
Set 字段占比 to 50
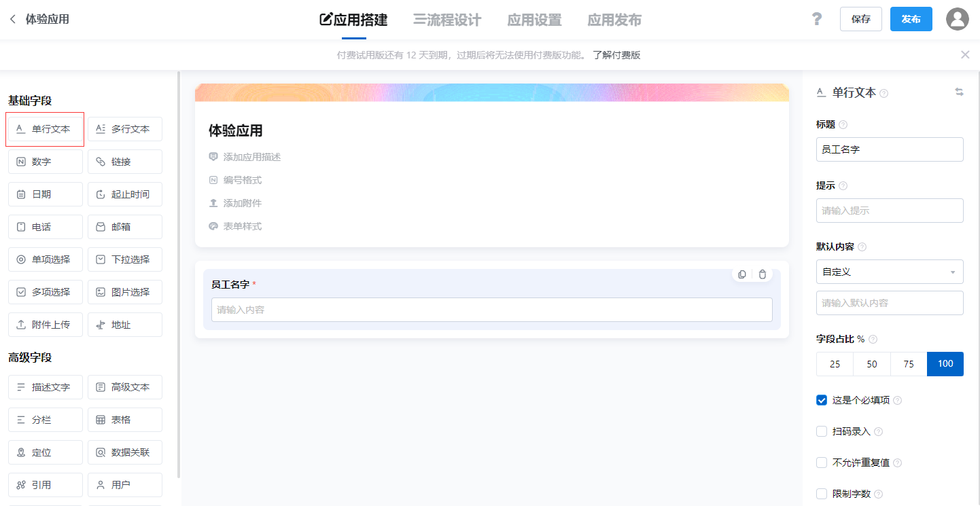871,364
